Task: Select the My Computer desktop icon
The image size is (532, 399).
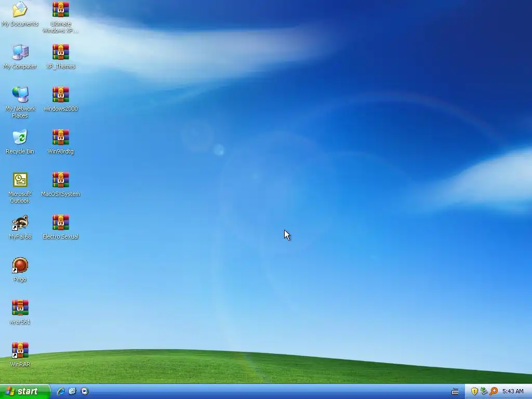Action: pyautogui.click(x=20, y=57)
